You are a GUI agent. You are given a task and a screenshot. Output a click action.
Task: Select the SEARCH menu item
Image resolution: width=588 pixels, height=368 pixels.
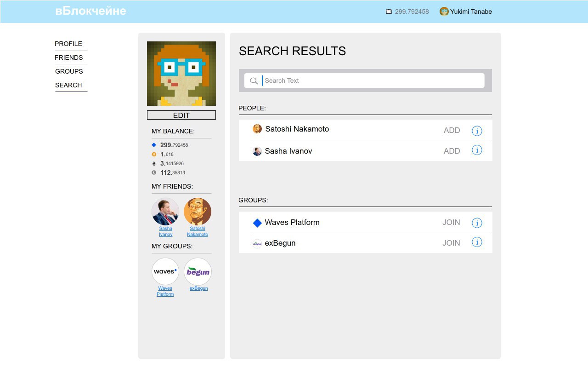click(x=68, y=85)
